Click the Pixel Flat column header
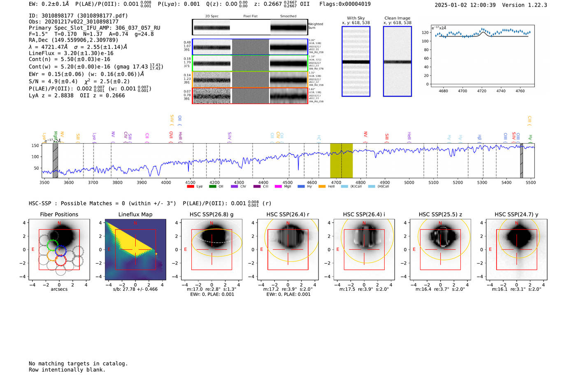Viewport: 576px width, 392px height. [x=250, y=16]
